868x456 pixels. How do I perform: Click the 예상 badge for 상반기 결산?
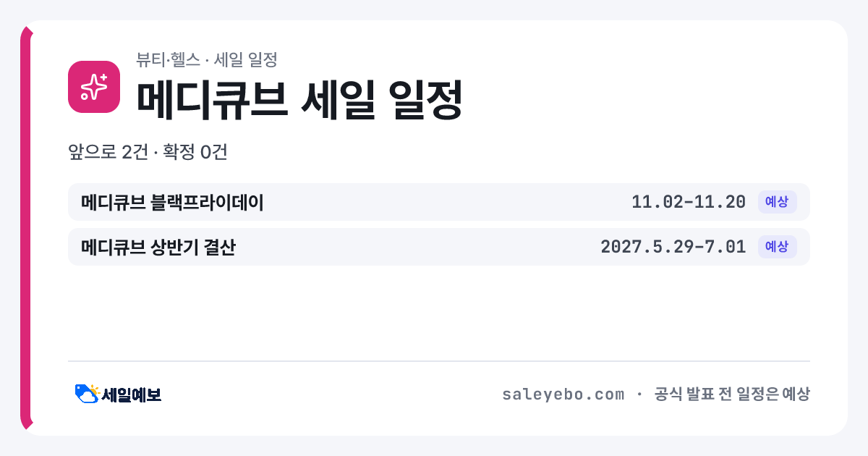tap(777, 247)
